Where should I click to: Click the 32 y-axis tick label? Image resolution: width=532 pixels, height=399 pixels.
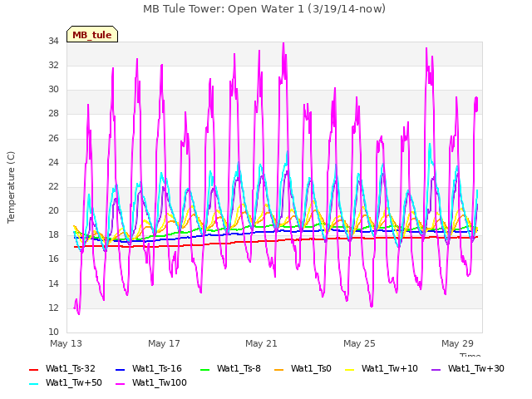(53, 66)
